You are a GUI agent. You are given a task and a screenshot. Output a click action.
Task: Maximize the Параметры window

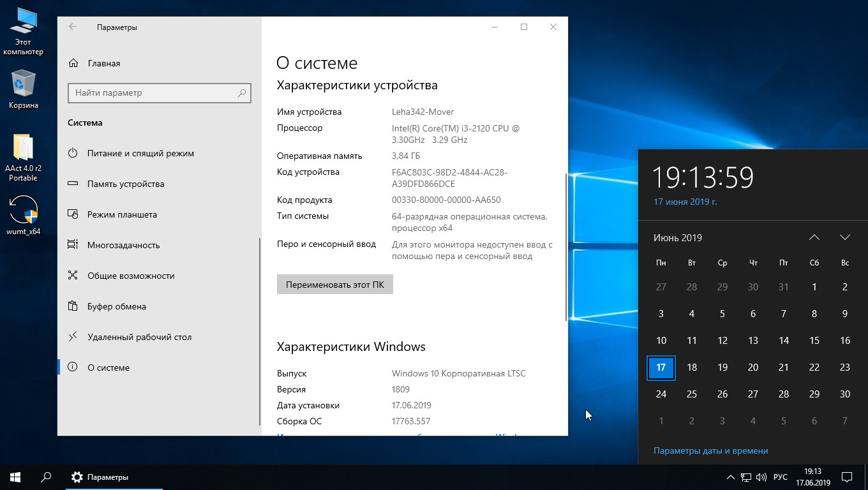coord(524,27)
